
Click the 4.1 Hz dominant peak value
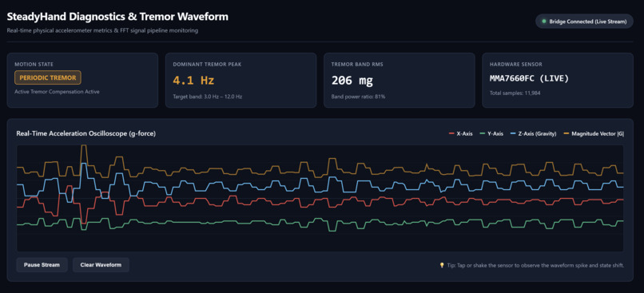coord(193,80)
